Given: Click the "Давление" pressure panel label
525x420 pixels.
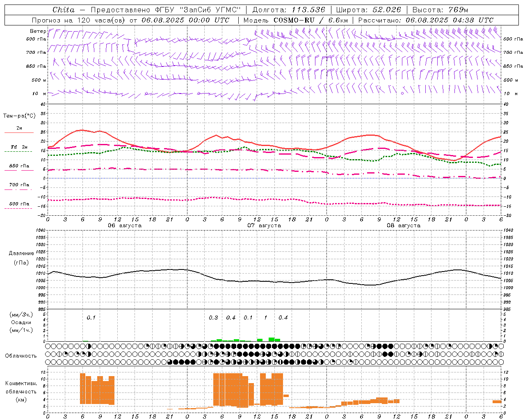Looking at the screenshot, I should point(21,253).
